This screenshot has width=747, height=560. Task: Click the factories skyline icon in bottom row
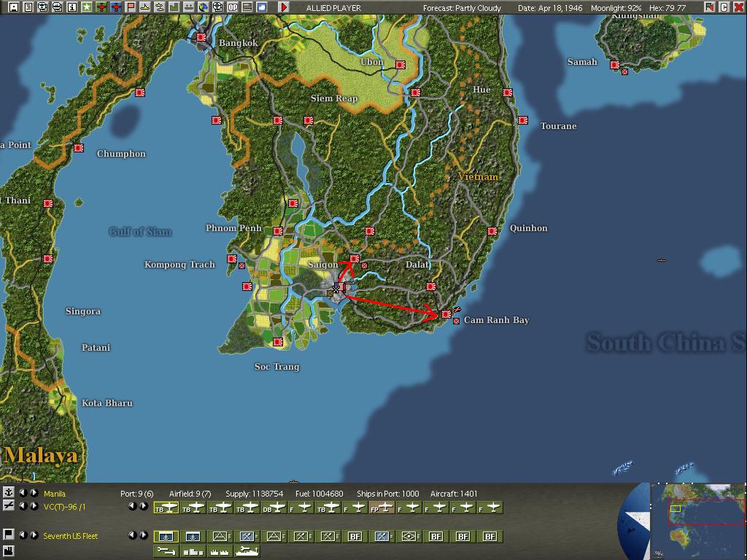tap(220, 551)
